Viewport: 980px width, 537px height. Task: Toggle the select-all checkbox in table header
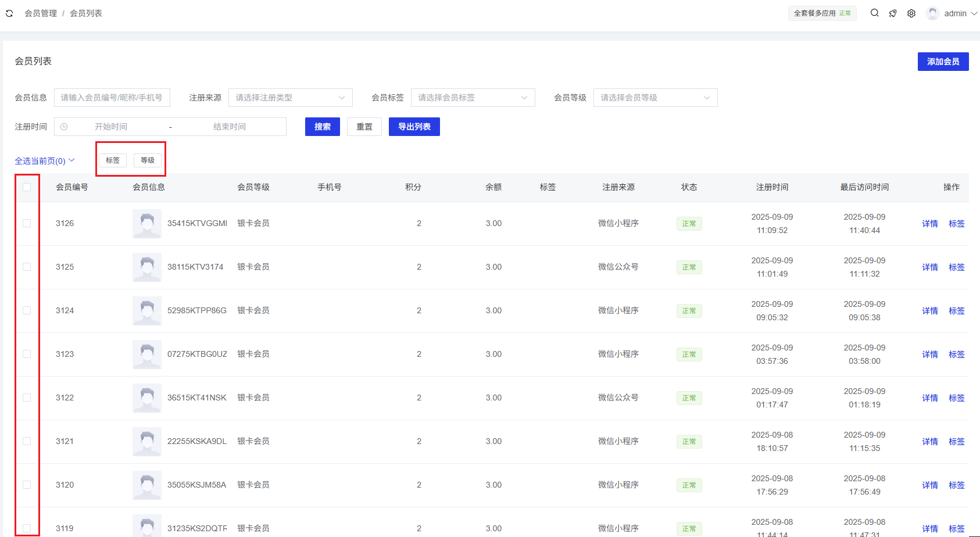(x=27, y=187)
